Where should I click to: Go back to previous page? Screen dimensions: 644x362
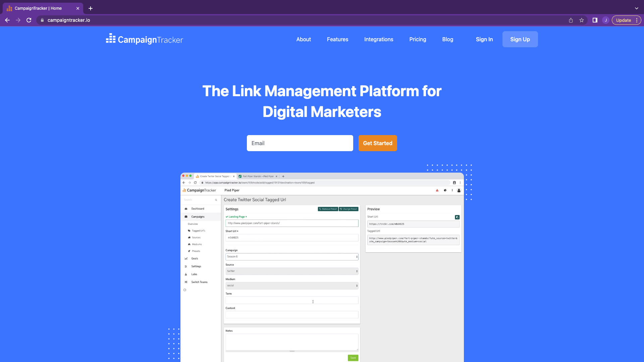[7, 20]
